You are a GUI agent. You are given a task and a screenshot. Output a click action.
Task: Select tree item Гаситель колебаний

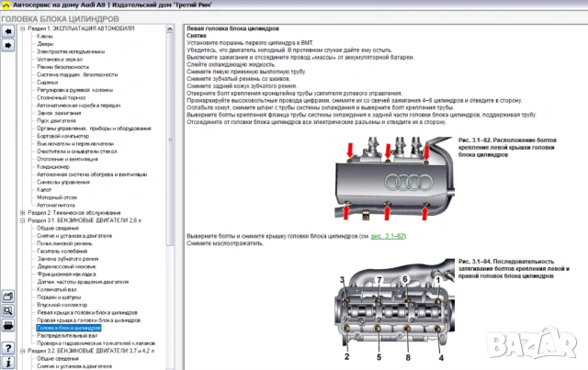pyautogui.click(x=62, y=252)
